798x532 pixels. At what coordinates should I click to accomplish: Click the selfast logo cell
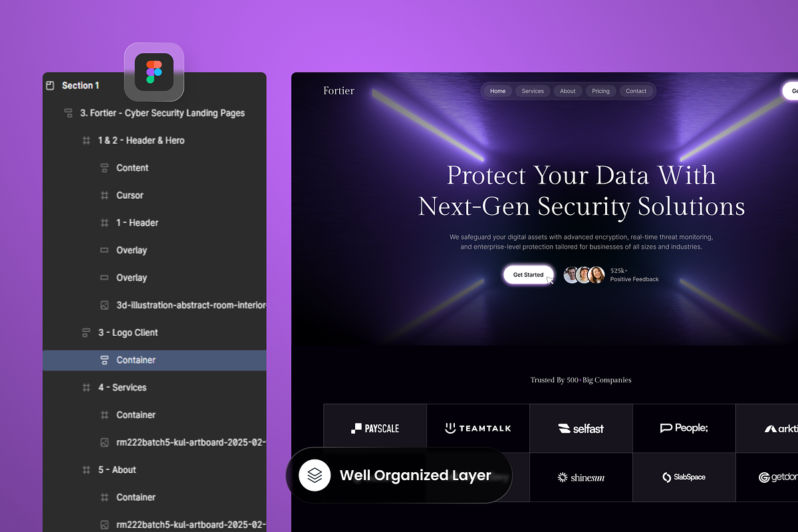click(x=581, y=428)
